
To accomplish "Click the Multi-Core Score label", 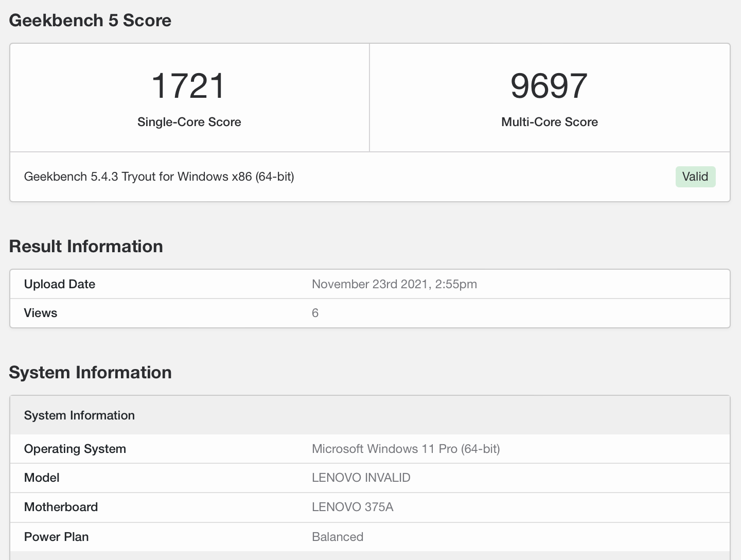I will click(x=549, y=122).
